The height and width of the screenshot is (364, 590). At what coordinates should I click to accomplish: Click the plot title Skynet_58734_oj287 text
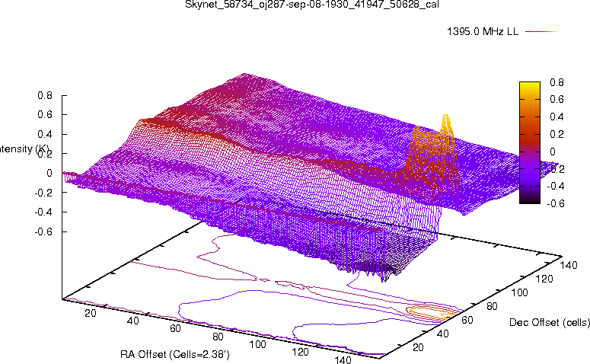click(x=312, y=5)
